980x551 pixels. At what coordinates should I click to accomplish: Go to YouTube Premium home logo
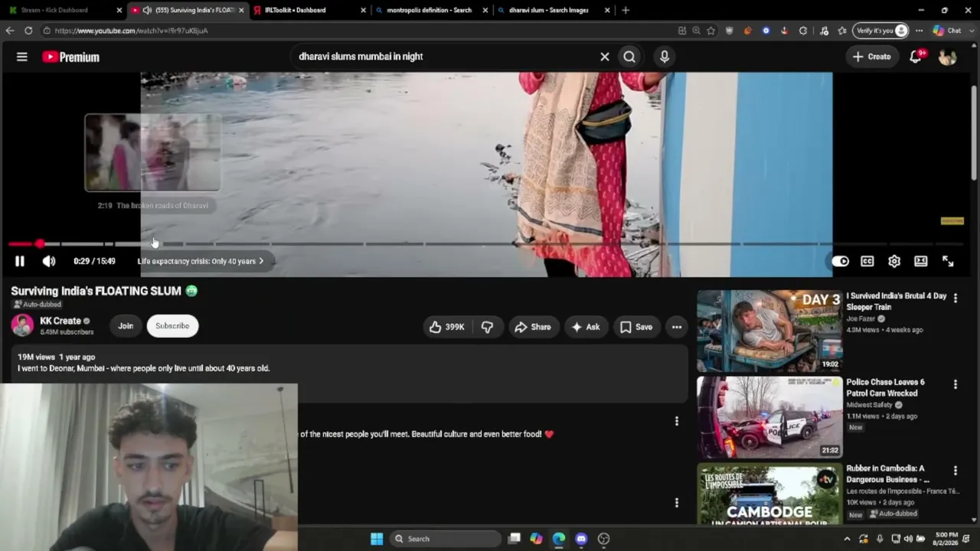(70, 57)
